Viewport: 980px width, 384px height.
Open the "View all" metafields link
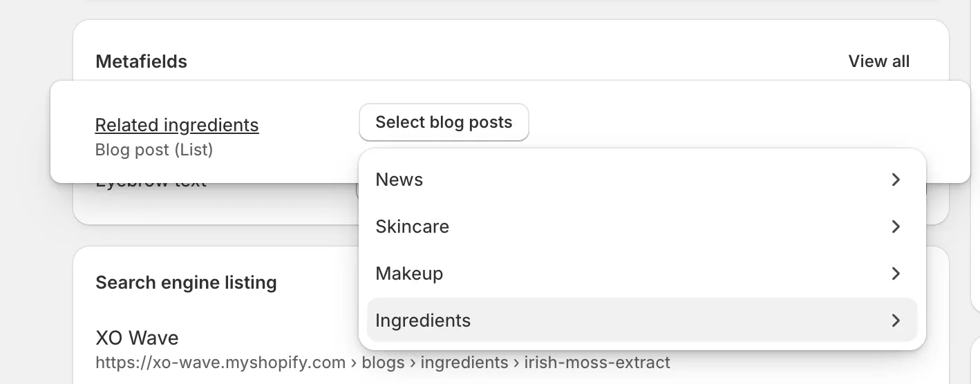click(878, 61)
